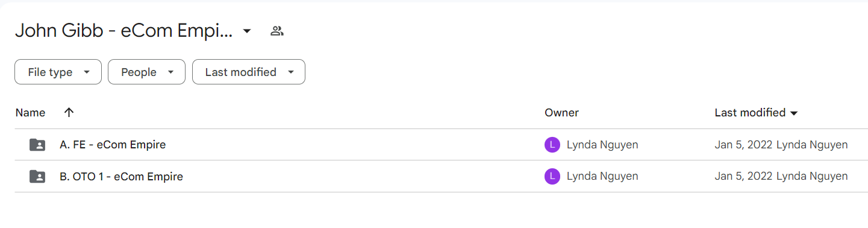868x228 pixels.
Task: Click Lynda Nguyen avatar in second row
Action: point(552,177)
